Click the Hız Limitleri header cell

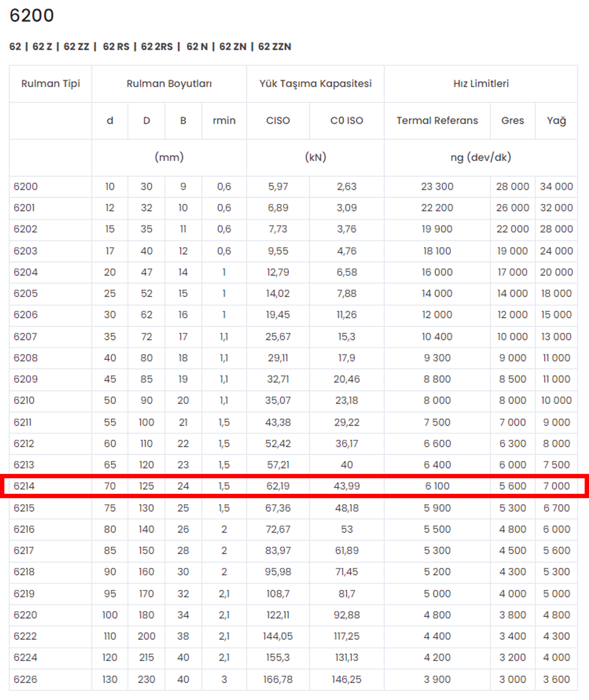[x=481, y=83]
